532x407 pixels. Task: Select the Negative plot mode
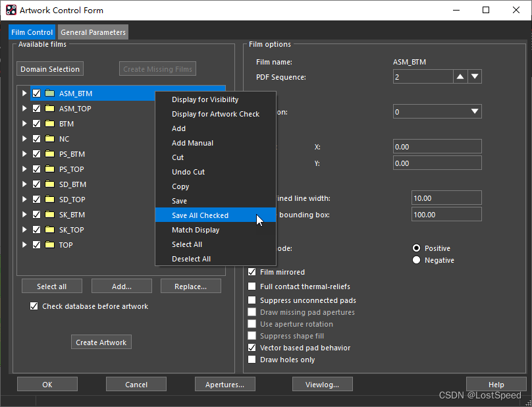pyautogui.click(x=416, y=260)
